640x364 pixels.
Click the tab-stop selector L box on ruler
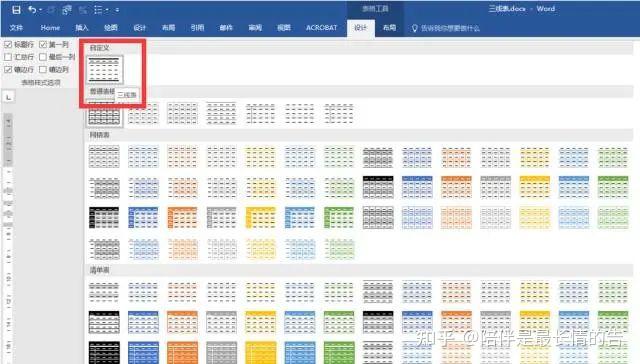pyautogui.click(x=9, y=97)
